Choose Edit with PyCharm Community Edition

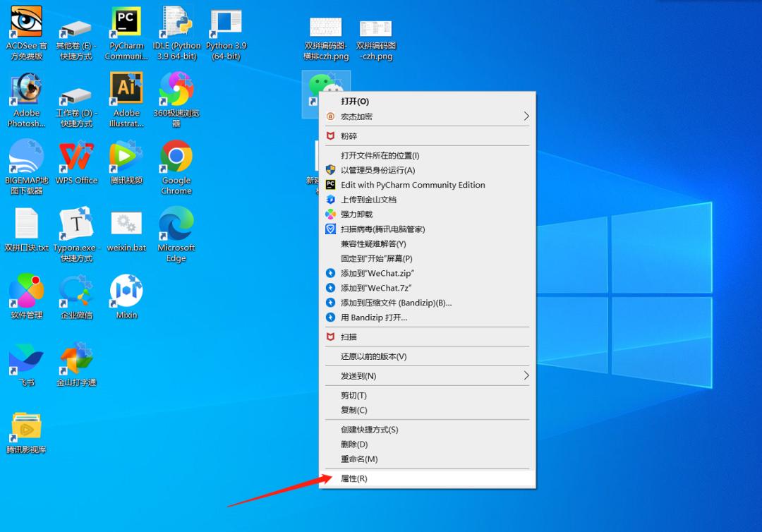pyautogui.click(x=413, y=185)
